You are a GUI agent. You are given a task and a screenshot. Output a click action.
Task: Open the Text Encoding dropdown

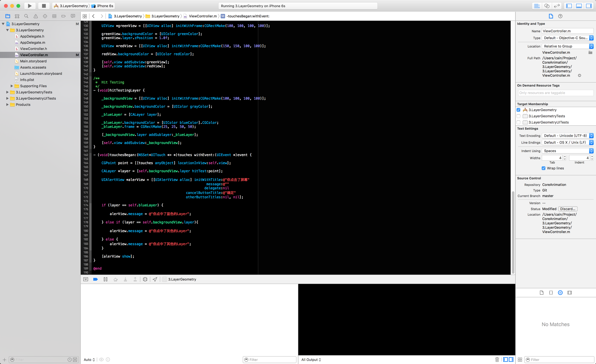(x=567, y=136)
